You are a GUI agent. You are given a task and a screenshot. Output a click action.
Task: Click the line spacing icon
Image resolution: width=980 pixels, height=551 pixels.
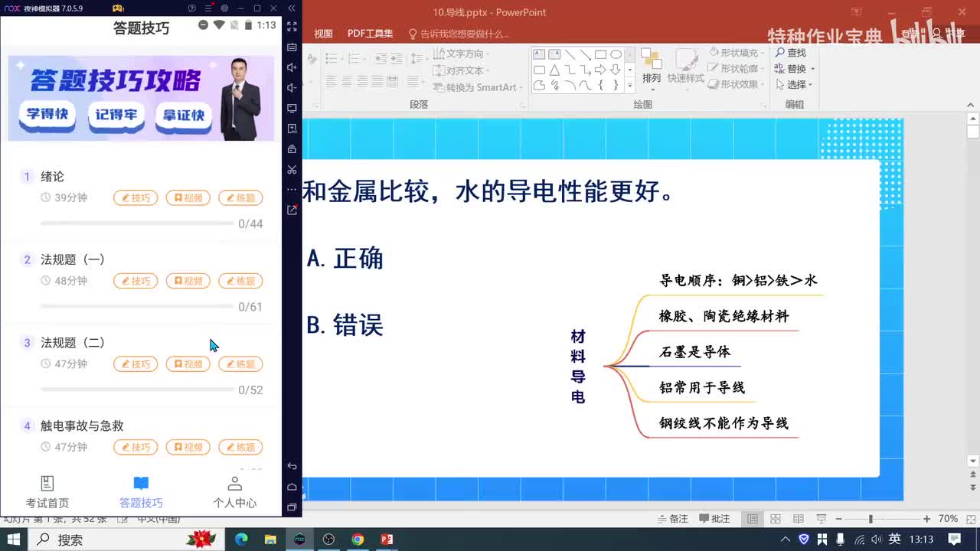417,59
